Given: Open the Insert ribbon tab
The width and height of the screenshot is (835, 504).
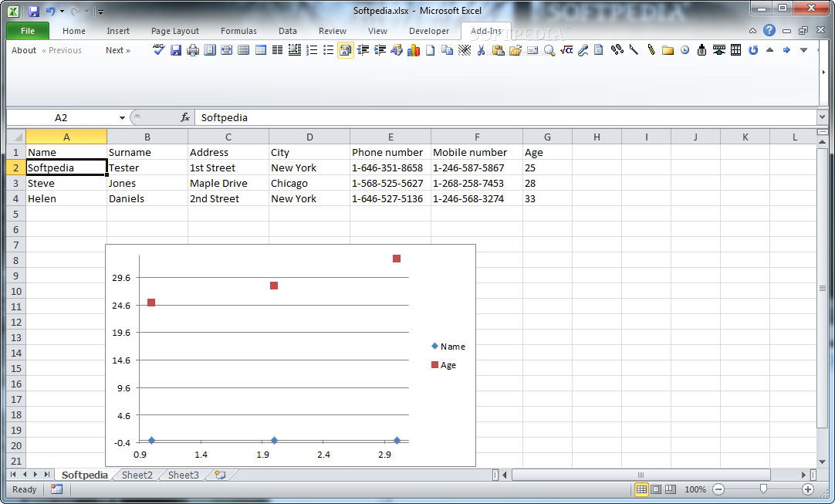Looking at the screenshot, I should 118,31.
